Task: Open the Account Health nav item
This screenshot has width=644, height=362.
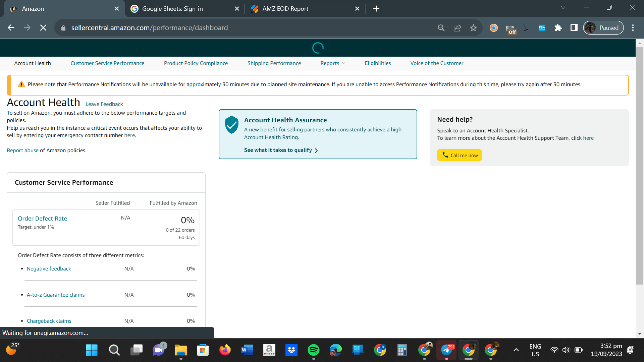Action: click(x=33, y=63)
